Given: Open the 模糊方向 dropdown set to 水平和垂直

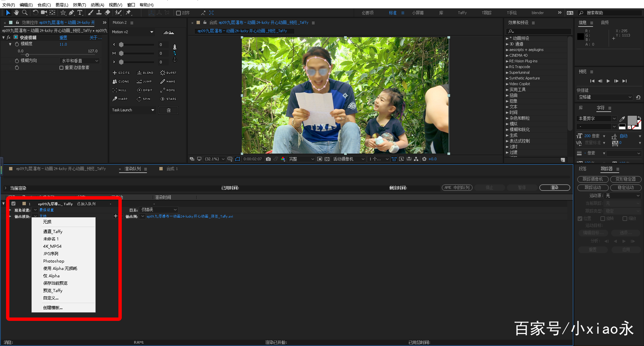Looking at the screenshot, I should click(79, 61).
